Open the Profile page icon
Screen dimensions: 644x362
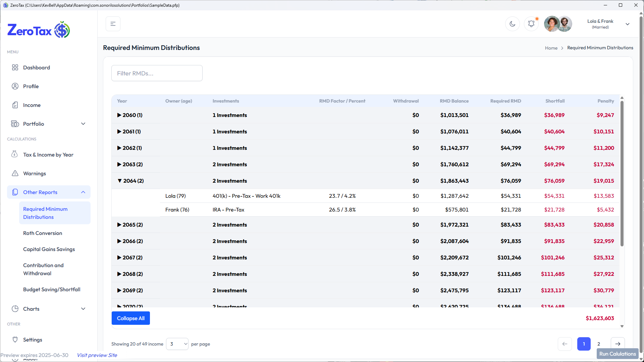click(x=15, y=86)
